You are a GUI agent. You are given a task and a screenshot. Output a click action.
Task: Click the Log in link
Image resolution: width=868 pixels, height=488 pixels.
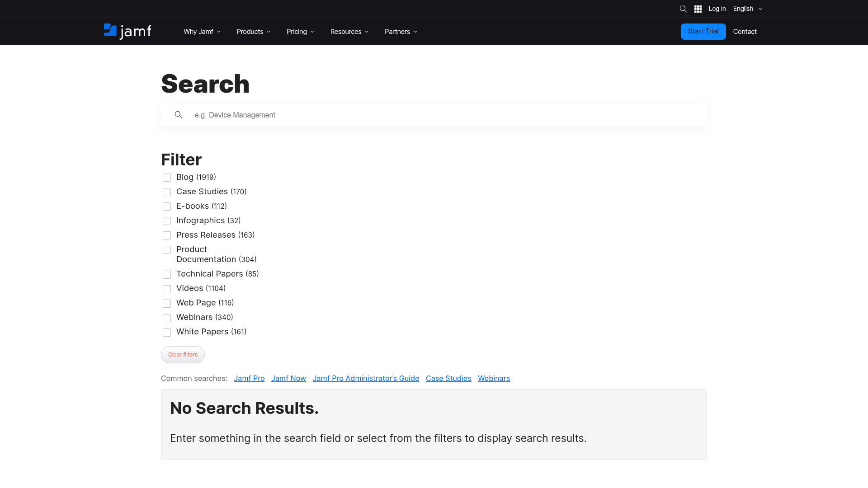(717, 9)
